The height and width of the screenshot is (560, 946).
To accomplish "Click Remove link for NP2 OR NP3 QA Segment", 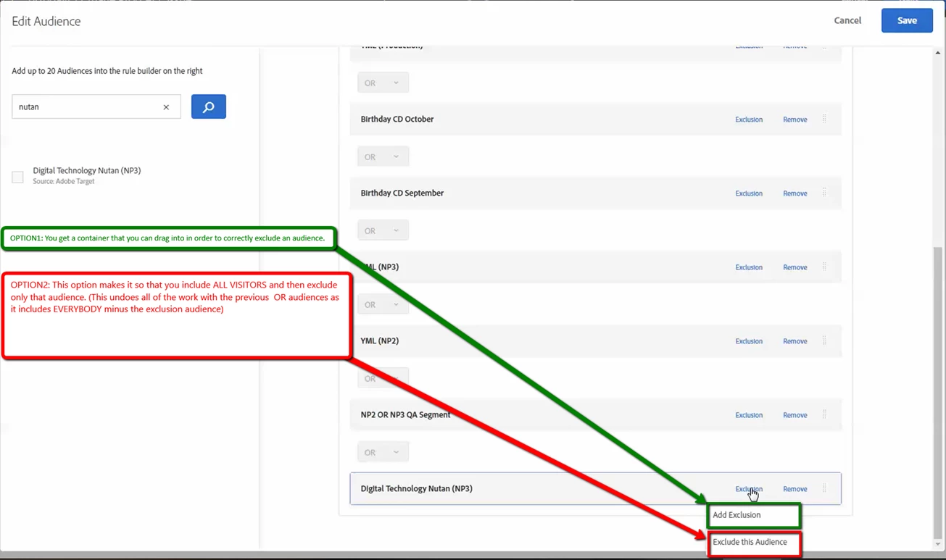I will 795,415.
